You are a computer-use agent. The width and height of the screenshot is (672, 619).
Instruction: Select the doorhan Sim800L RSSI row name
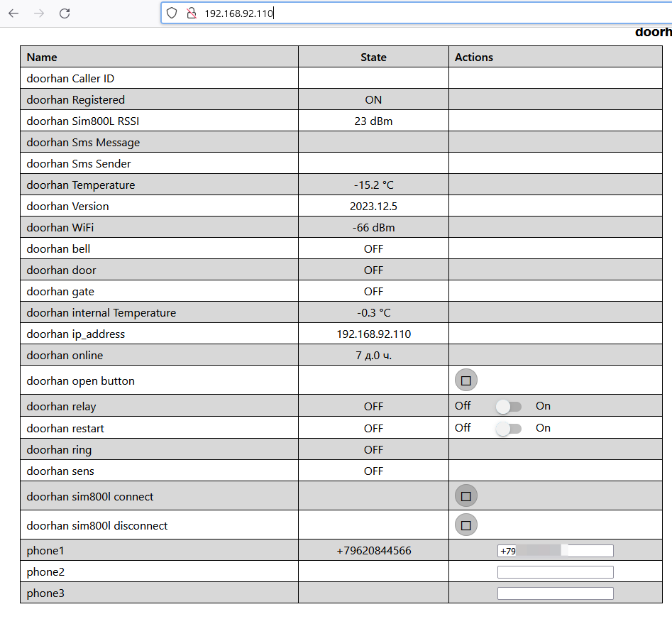click(x=83, y=121)
